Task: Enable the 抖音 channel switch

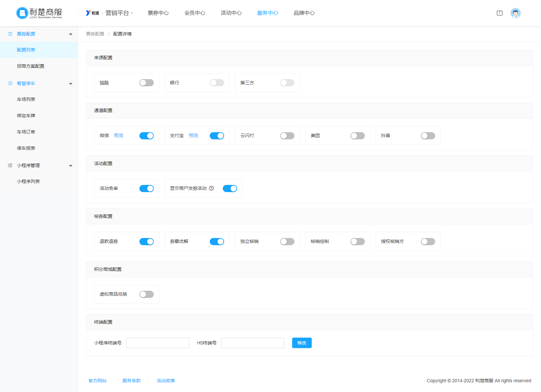Action: [x=428, y=136]
